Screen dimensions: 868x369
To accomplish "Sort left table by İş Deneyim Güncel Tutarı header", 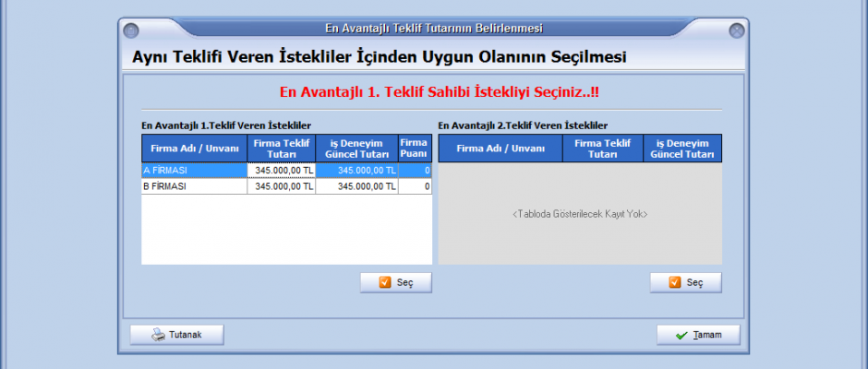I will point(356,149).
